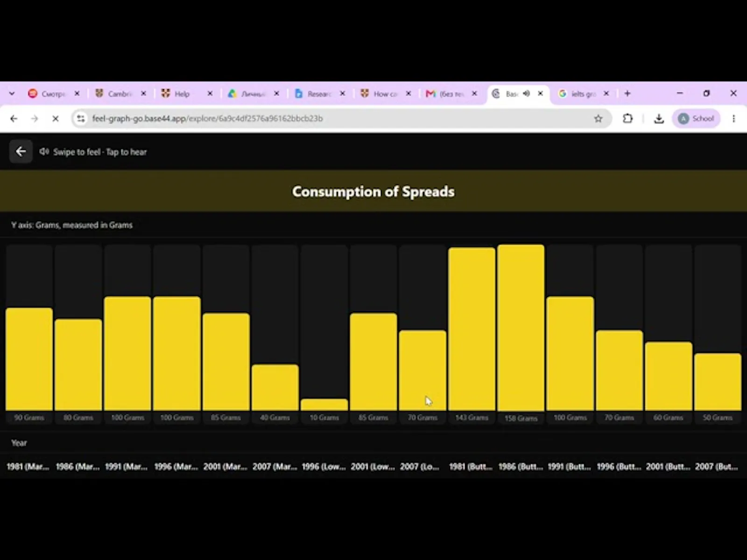Open site information icon in the address bar
This screenshot has height=560, width=747.
pos(81,119)
